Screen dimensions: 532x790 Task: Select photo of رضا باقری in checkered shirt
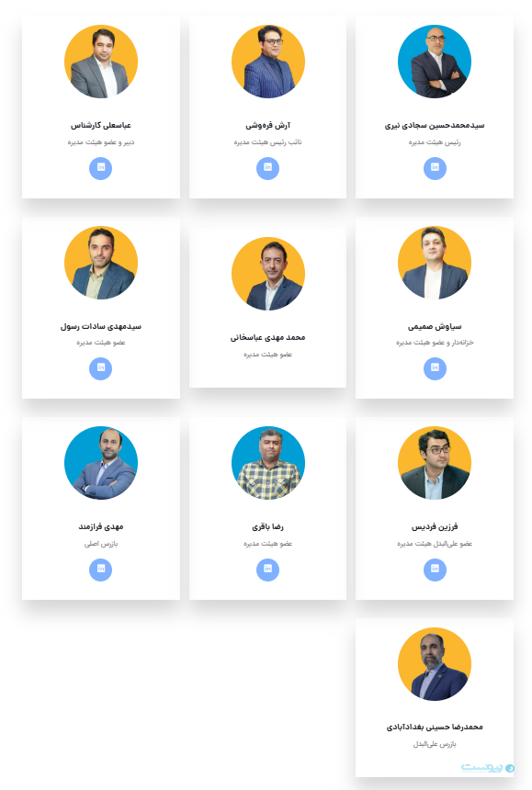(x=268, y=463)
